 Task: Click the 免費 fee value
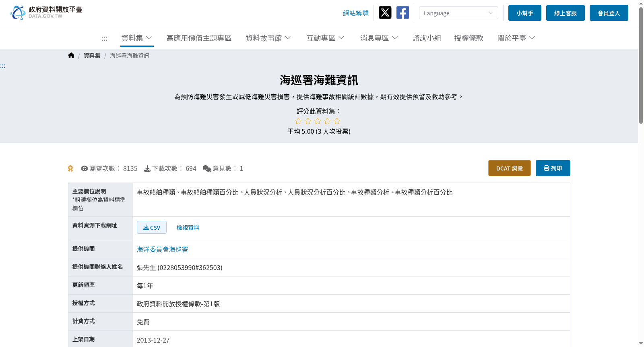[143, 322]
